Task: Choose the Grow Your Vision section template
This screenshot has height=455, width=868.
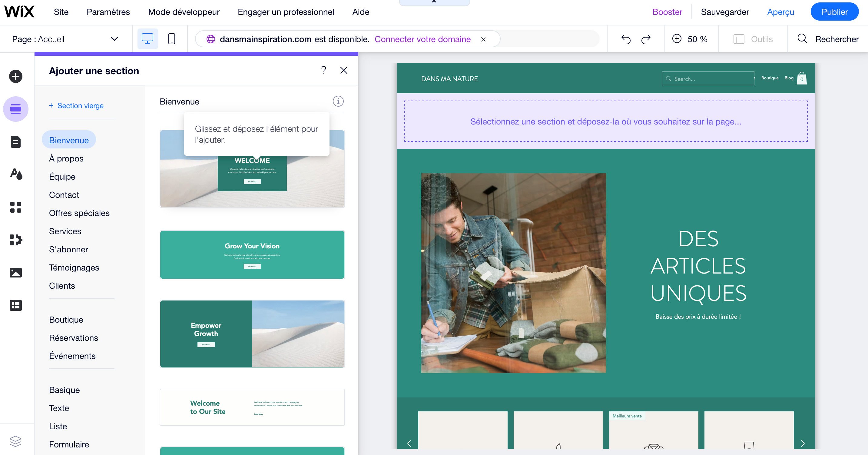Action: click(x=252, y=255)
